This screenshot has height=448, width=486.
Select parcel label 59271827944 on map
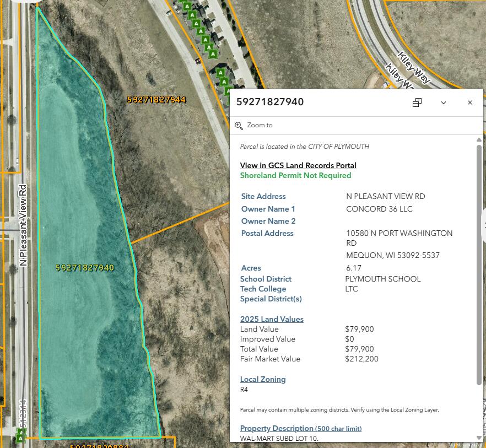tap(156, 100)
